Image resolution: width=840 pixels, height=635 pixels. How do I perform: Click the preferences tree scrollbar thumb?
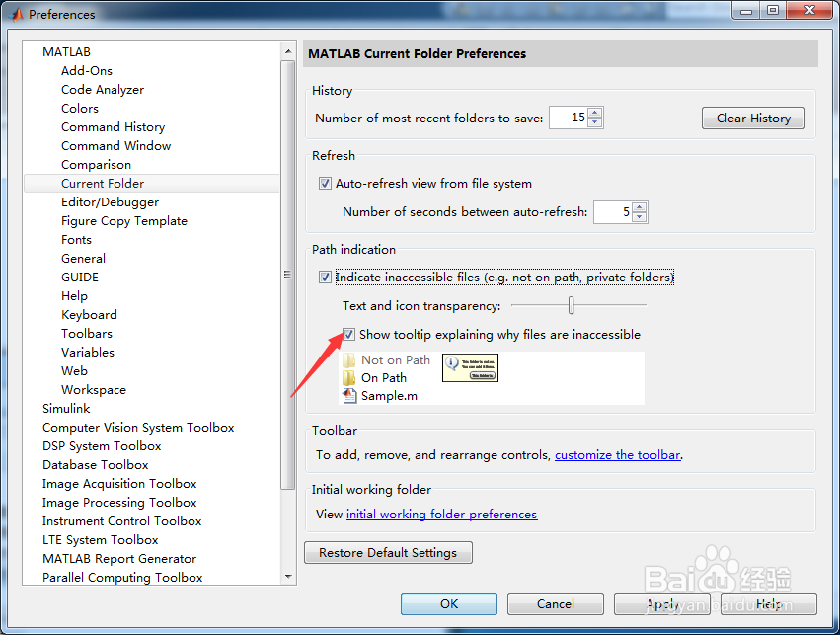tap(288, 275)
